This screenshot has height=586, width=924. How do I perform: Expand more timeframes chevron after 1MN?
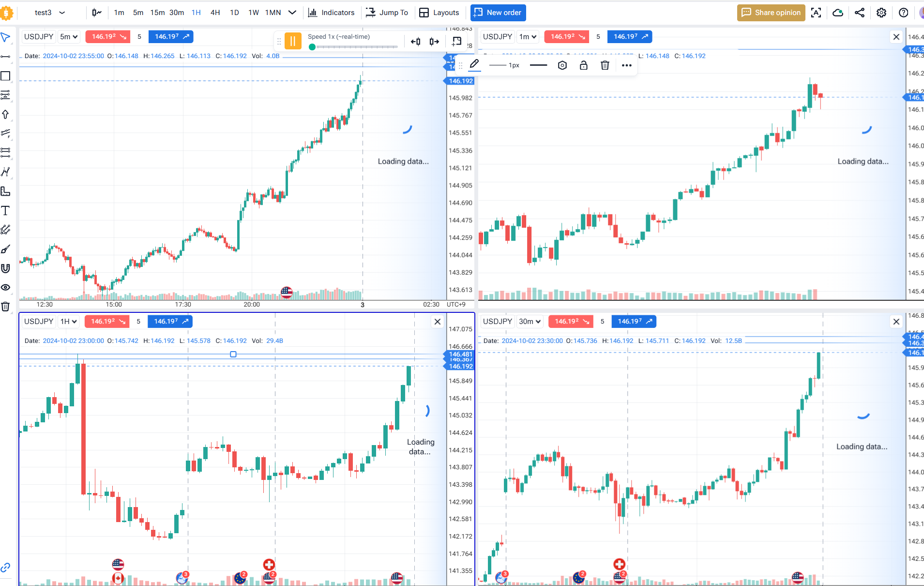pyautogui.click(x=292, y=13)
